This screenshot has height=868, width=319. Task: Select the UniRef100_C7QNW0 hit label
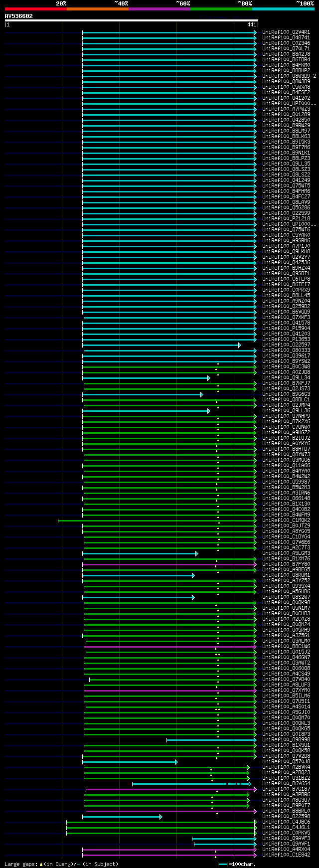click(x=286, y=427)
